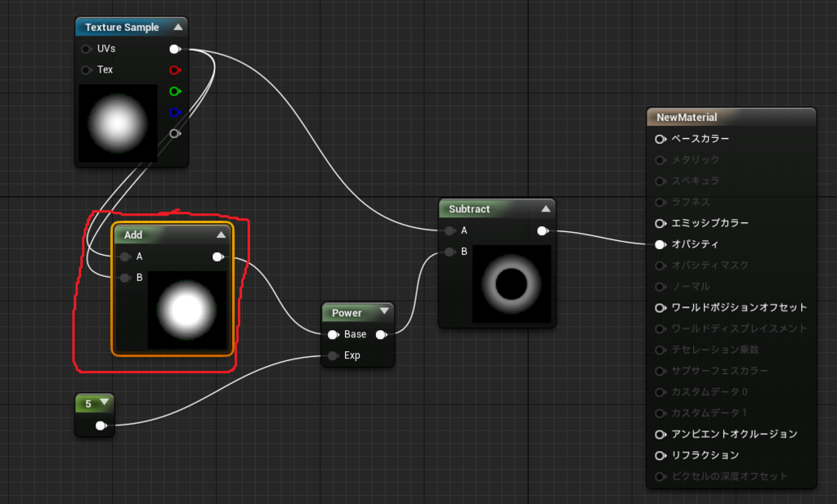Image resolution: width=837 pixels, height=504 pixels.
Task: Click the red channel output pin
Action: (x=175, y=70)
